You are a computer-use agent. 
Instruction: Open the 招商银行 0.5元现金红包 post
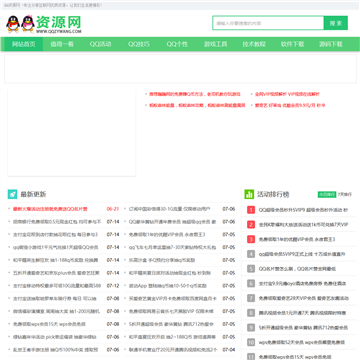[x=57, y=222]
